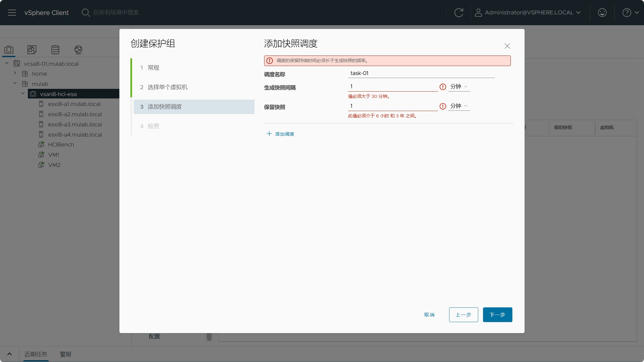The image size is (644, 362).
Task: Collapse the vsan8-hci-esa cluster node
Action: [x=23, y=94]
